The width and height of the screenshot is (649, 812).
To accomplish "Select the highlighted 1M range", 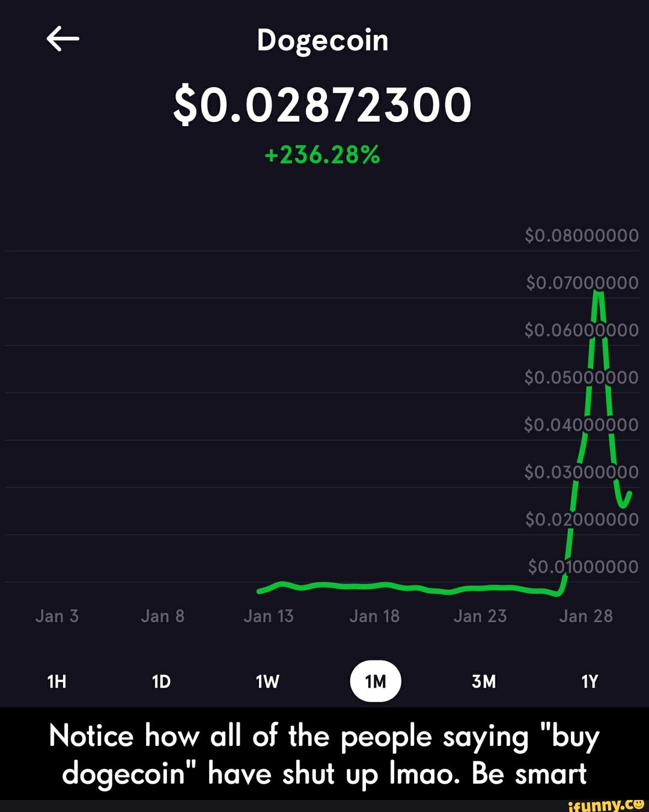I will point(376,681).
